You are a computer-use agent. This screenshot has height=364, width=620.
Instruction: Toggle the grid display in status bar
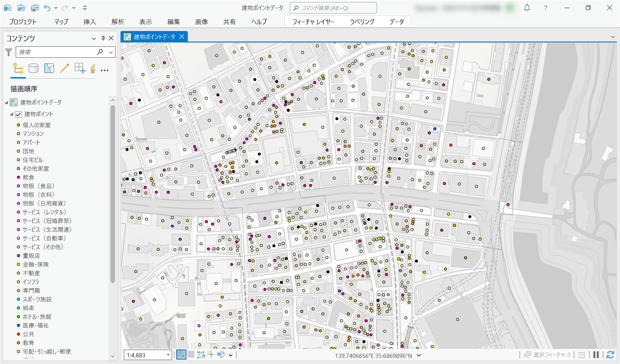(191, 355)
